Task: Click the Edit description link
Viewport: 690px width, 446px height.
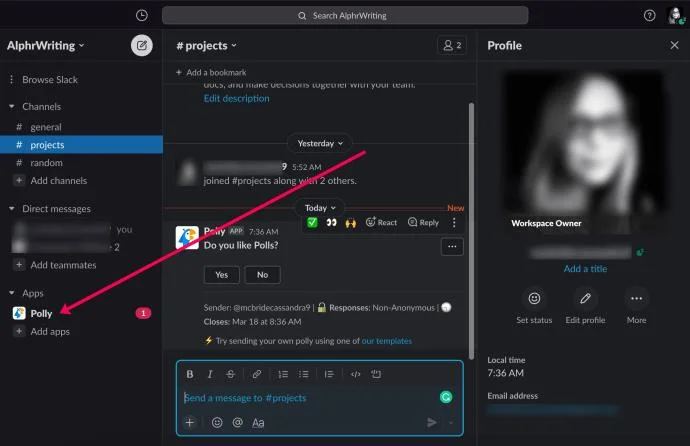Action: point(236,99)
